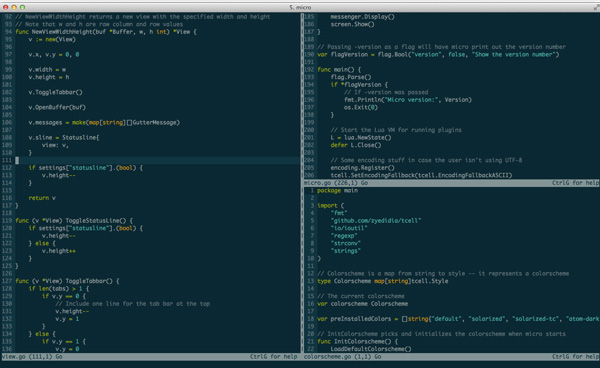This screenshot has height=368, width=600.
Task: Click the fullscreen arrows icon in title bar
Action: pos(596,7)
